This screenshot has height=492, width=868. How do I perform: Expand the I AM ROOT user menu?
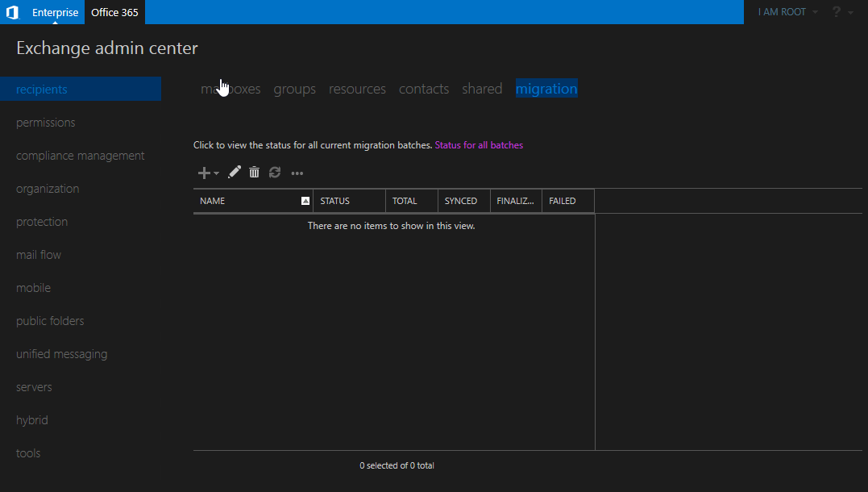(787, 12)
